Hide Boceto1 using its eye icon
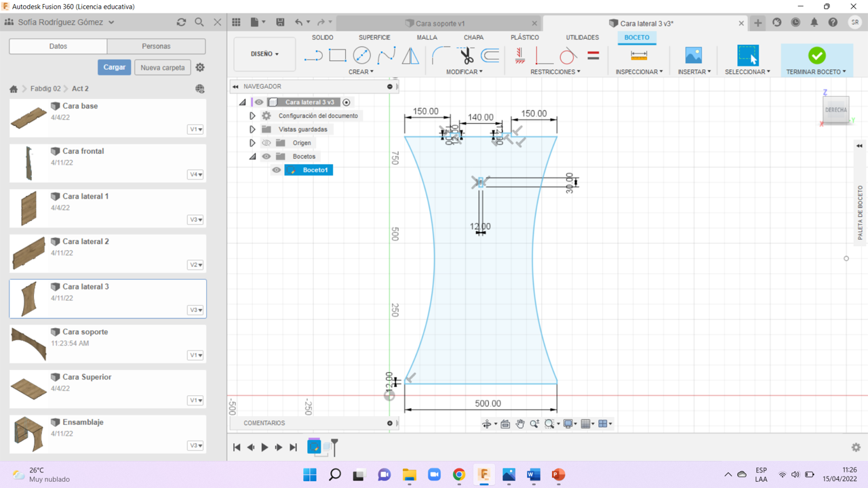 (277, 170)
